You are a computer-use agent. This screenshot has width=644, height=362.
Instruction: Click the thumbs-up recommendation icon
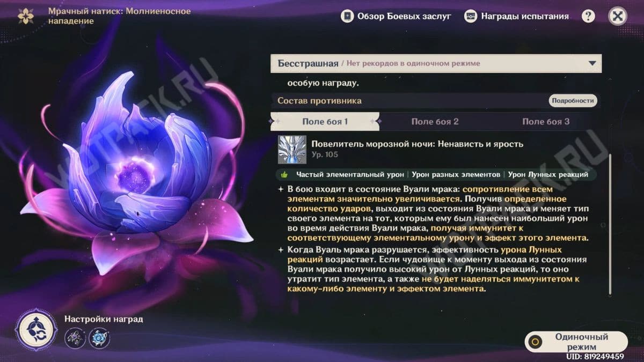pyautogui.click(x=285, y=175)
